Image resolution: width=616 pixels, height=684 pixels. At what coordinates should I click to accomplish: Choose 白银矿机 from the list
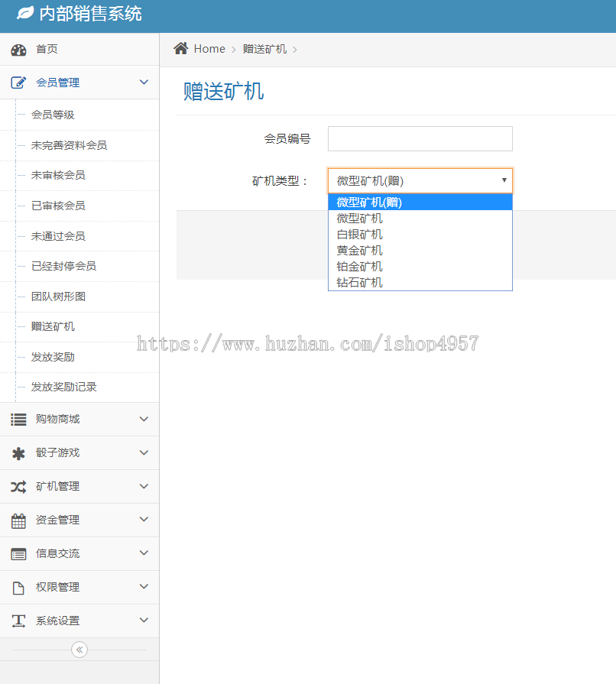[x=420, y=235]
